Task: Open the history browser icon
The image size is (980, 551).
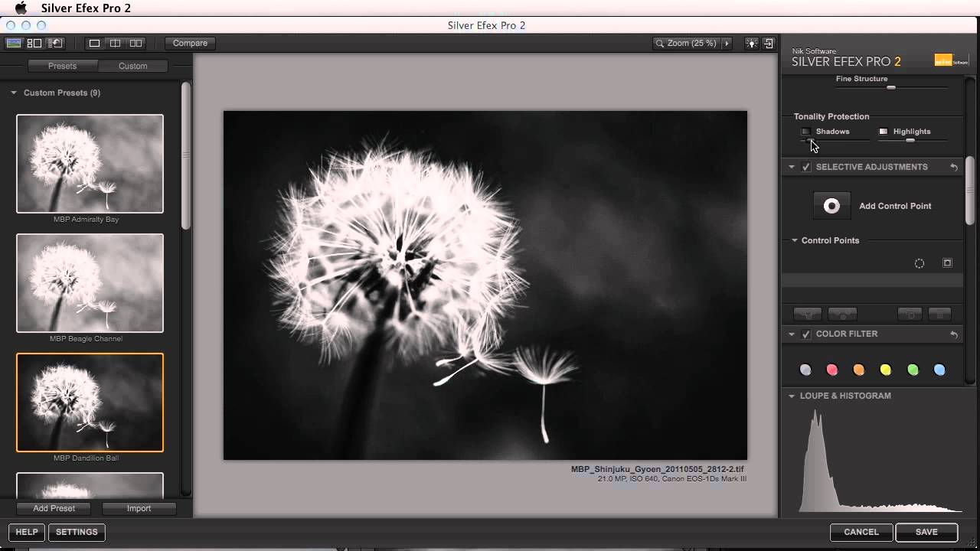Action: 55,44
